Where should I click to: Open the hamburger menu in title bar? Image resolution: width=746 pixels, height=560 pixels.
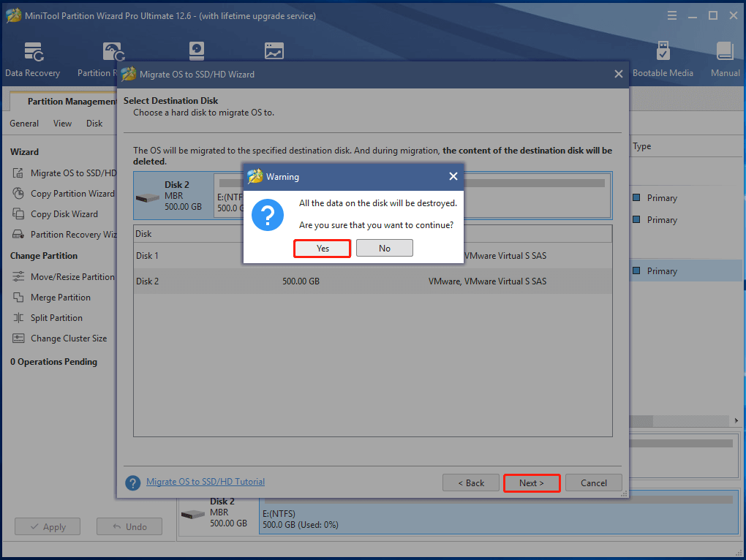pos(672,15)
